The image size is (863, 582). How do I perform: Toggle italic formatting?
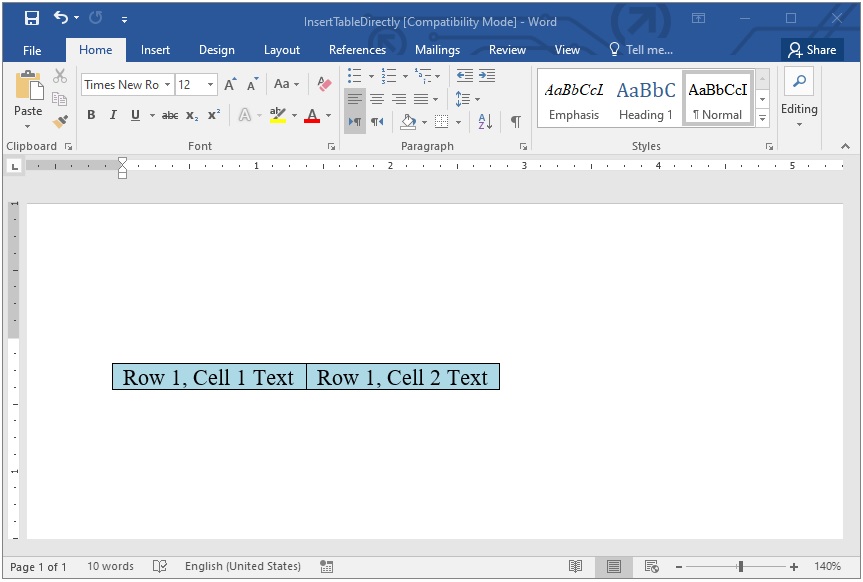click(113, 115)
